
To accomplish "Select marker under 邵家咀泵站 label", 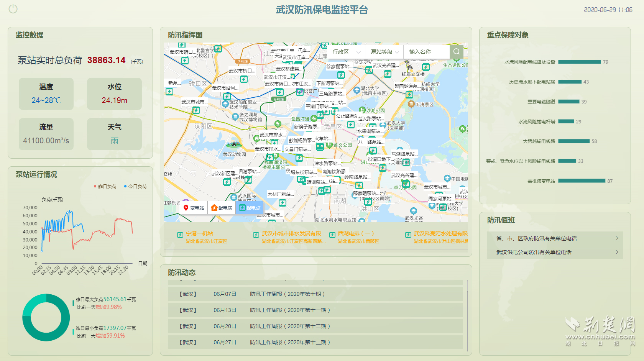I will (368, 202).
